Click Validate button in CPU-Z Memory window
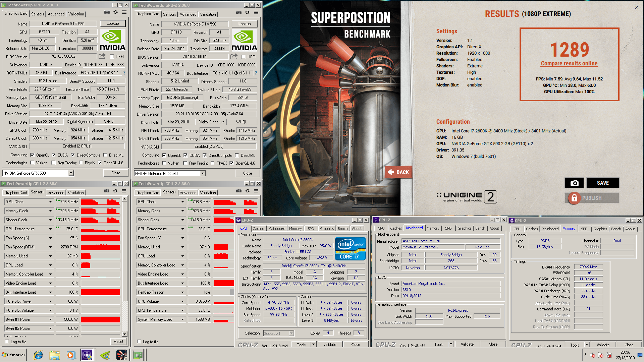This screenshot has height=362, width=644. (x=603, y=345)
